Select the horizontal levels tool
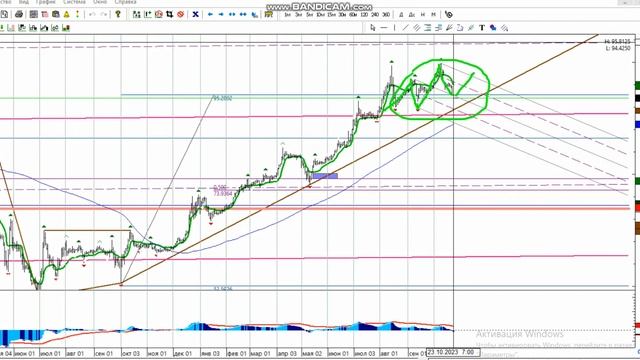This screenshot has height=360, width=640. click(427, 28)
